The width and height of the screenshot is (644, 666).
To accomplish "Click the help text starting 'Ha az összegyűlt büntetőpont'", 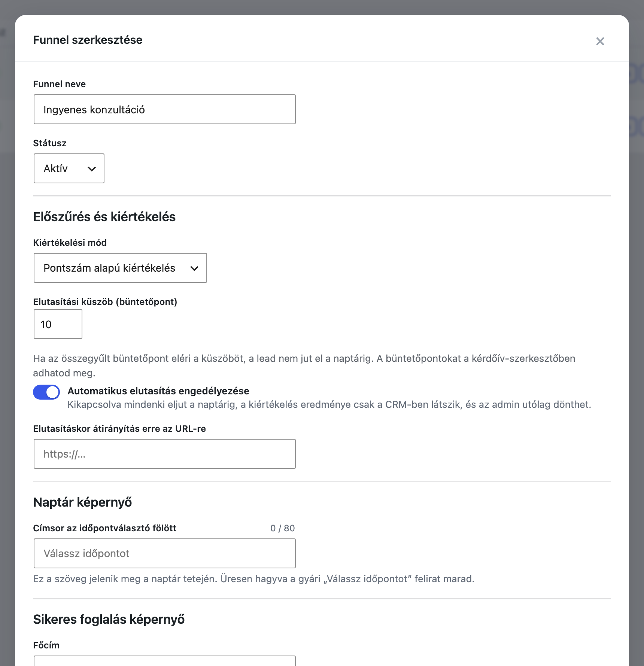I will click(304, 366).
